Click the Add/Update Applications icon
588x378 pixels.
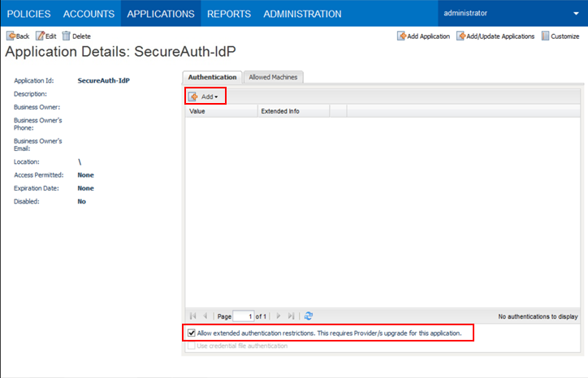(461, 37)
